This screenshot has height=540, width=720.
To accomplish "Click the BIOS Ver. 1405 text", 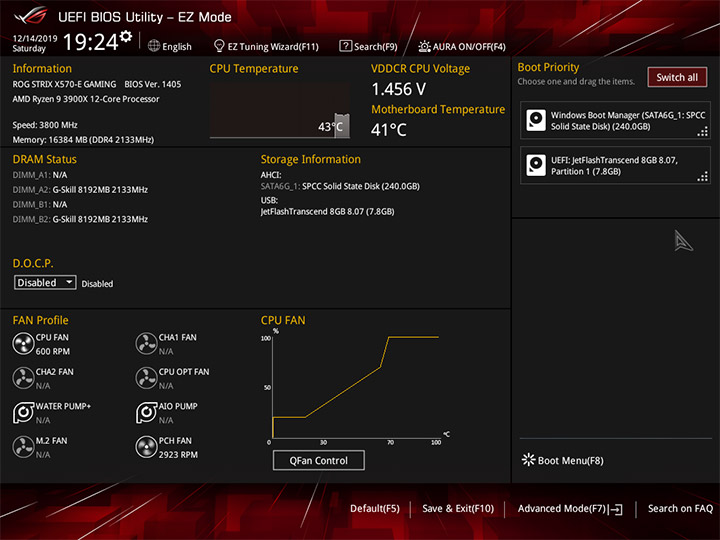I will pos(152,84).
